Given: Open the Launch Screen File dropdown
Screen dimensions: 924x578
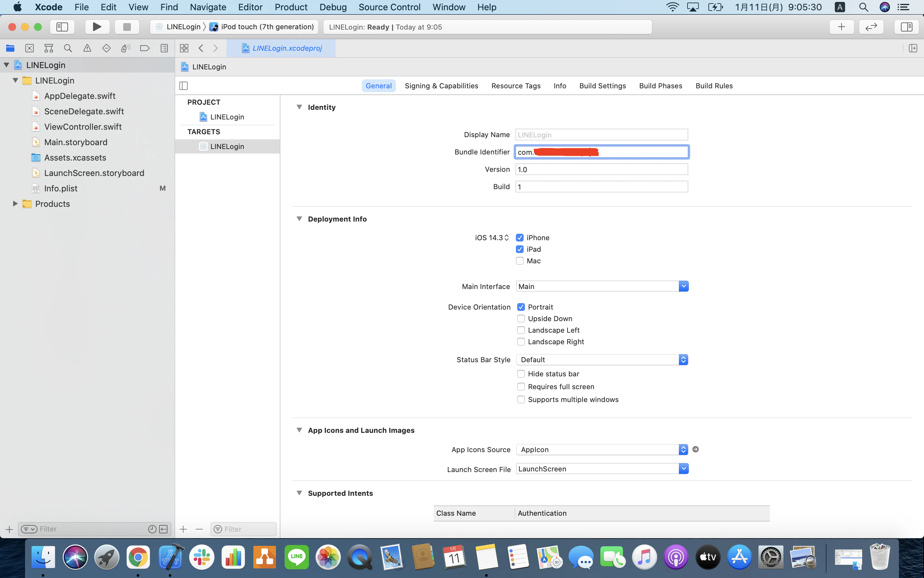Looking at the screenshot, I should click(683, 469).
